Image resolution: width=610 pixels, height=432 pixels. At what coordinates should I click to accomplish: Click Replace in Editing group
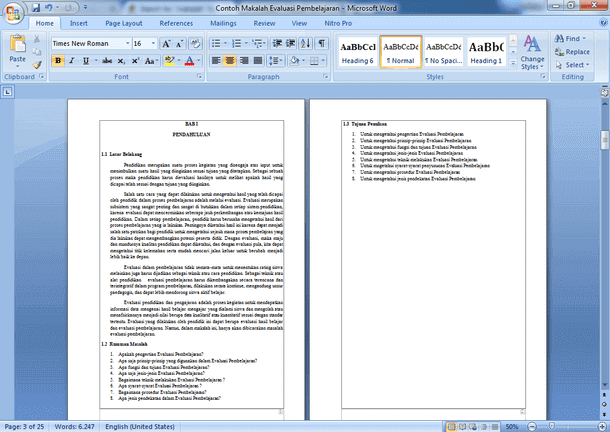(572, 52)
